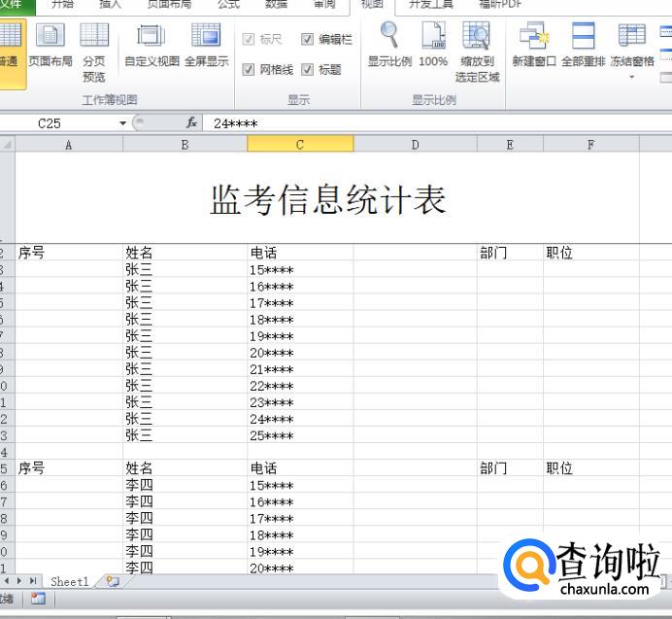This screenshot has height=619, width=672.
Task: Open Custom Views (自定义视图)
Action: tap(151, 46)
